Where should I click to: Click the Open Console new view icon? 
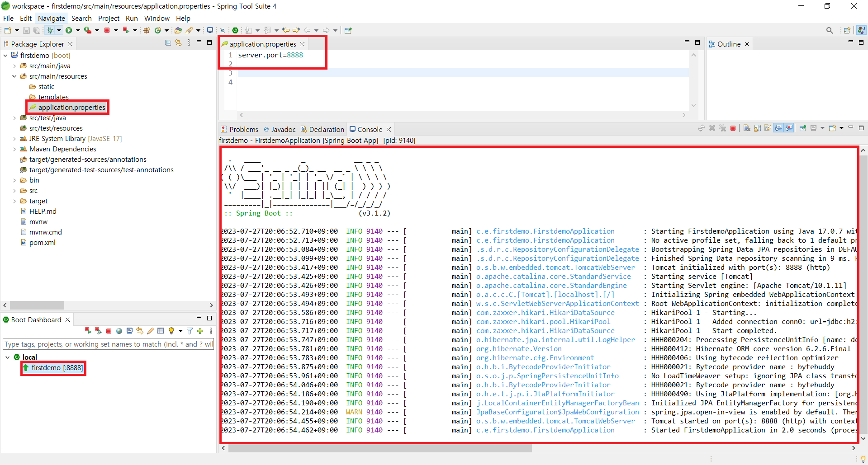(x=832, y=128)
